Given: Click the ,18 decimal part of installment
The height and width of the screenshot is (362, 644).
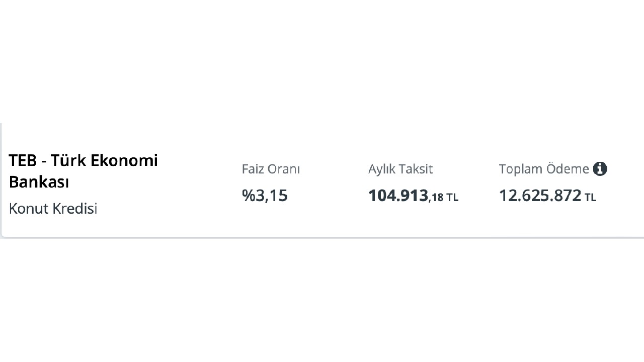Looking at the screenshot, I should point(436,198).
